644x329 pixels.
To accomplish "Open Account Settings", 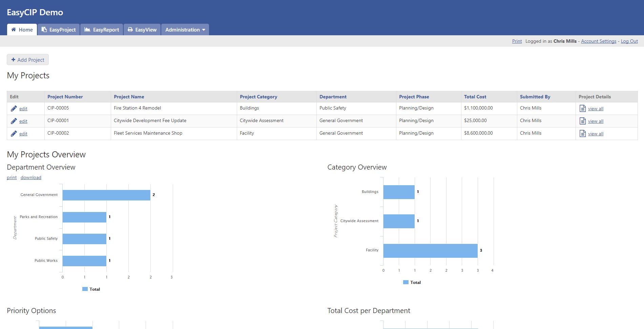I will point(598,41).
